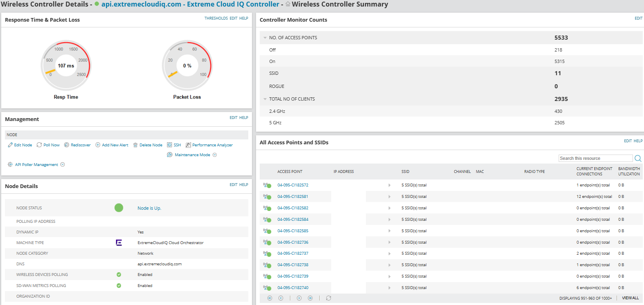Viewport: 644px width, 305px height.
Task: Sort by the IP ADDRESS column header
Action: 344,172
